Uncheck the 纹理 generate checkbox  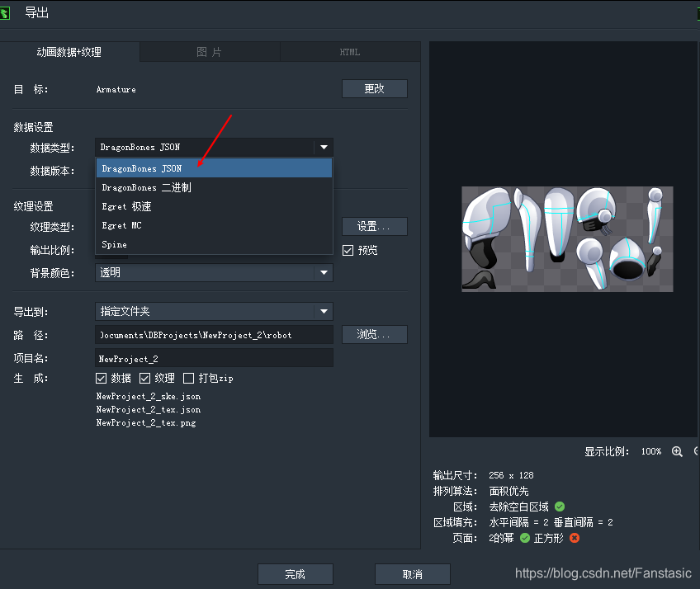144,379
